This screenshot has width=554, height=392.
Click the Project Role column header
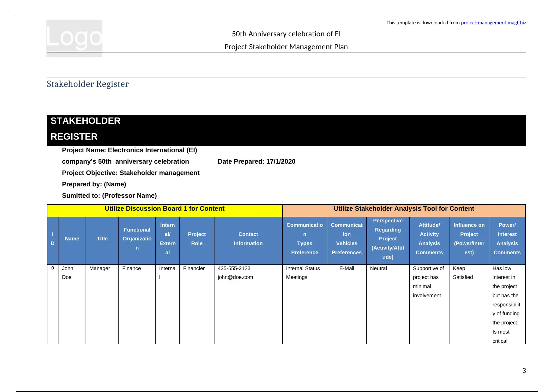[x=197, y=241]
